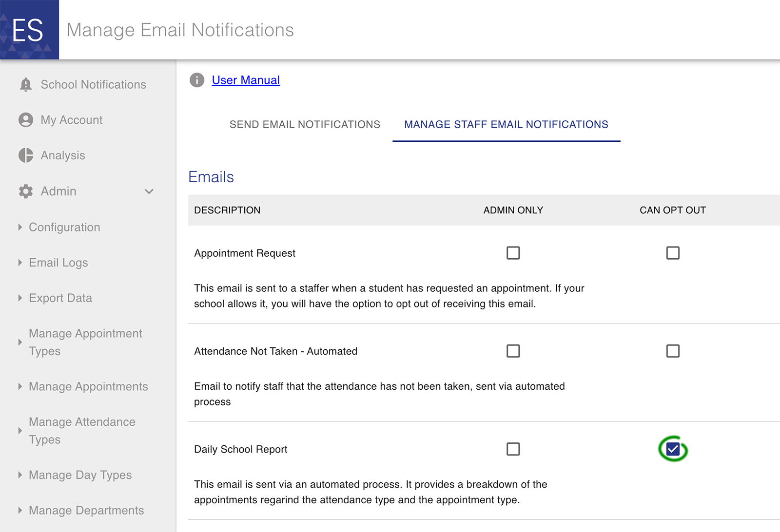Expand the Manage Appointment Types arrow
Viewport: 780px width, 532px height.
coord(20,342)
